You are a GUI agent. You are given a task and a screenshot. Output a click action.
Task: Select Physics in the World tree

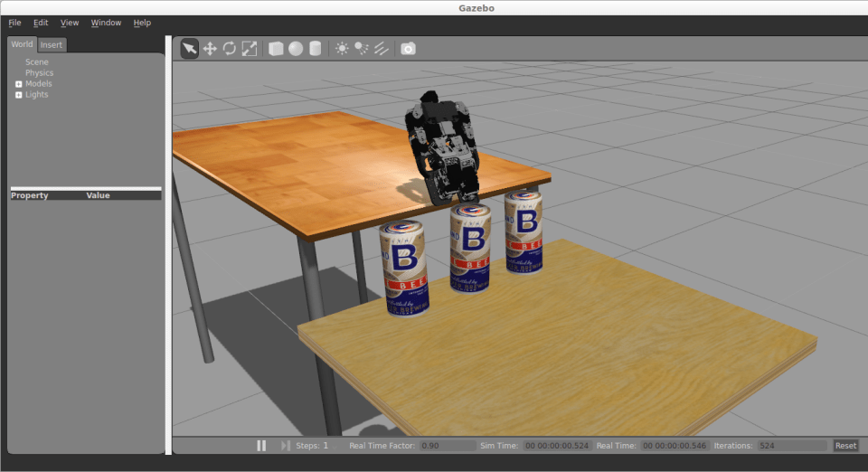[39, 73]
